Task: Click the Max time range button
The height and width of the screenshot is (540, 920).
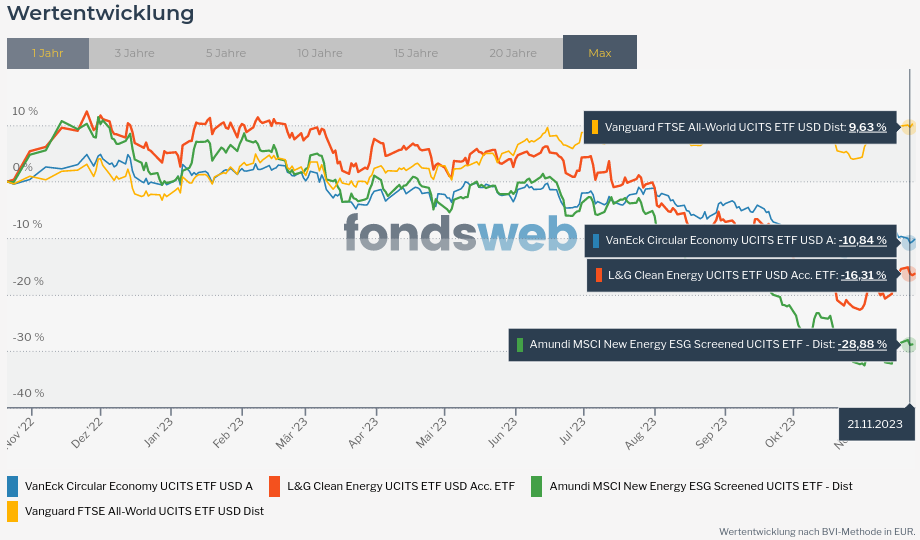Action: pos(600,53)
